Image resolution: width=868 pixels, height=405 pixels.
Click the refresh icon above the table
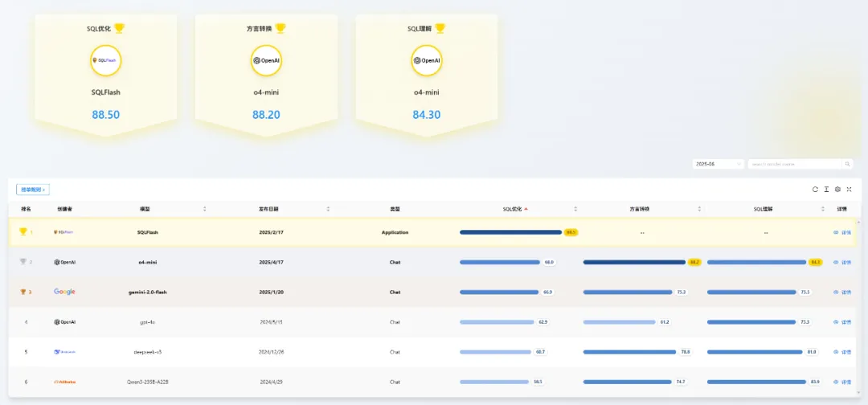(815, 189)
